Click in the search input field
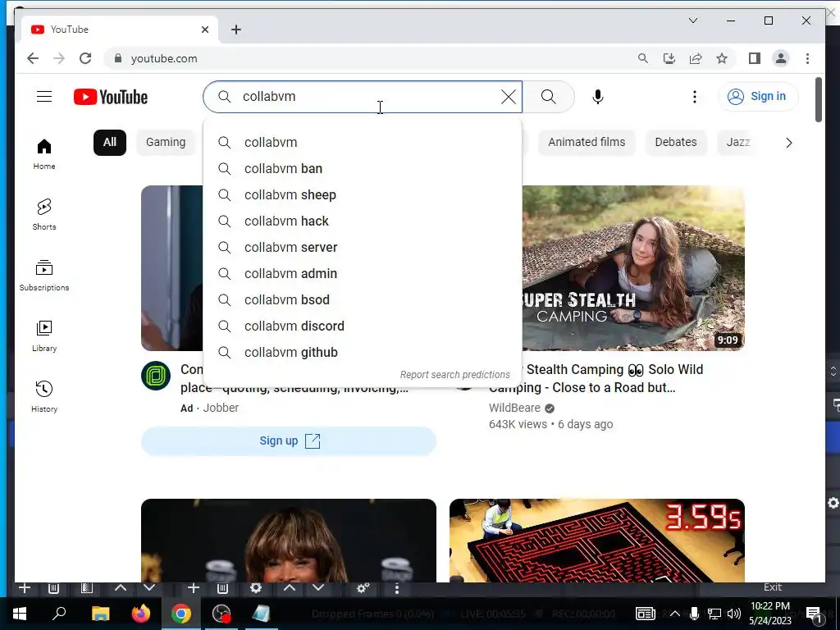This screenshot has height=630, width=840. click(363, 97)
